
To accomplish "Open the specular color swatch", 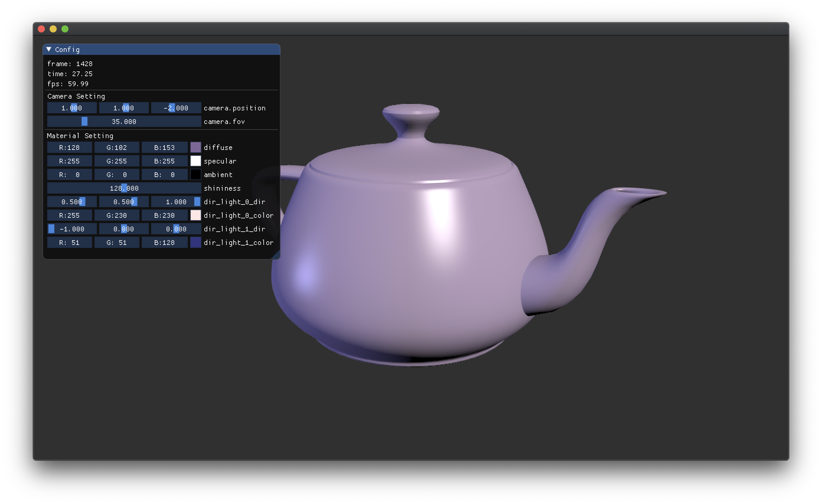I will coord(195,161).
